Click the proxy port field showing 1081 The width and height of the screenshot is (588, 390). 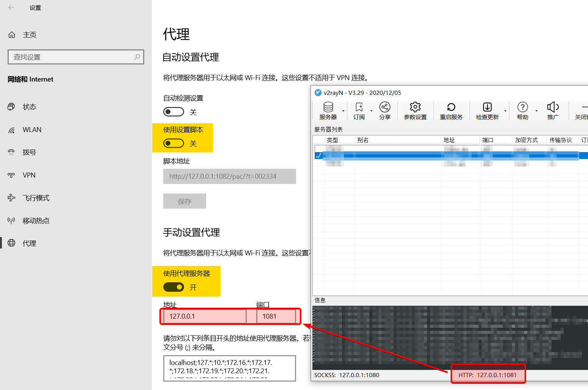(276, 316)
